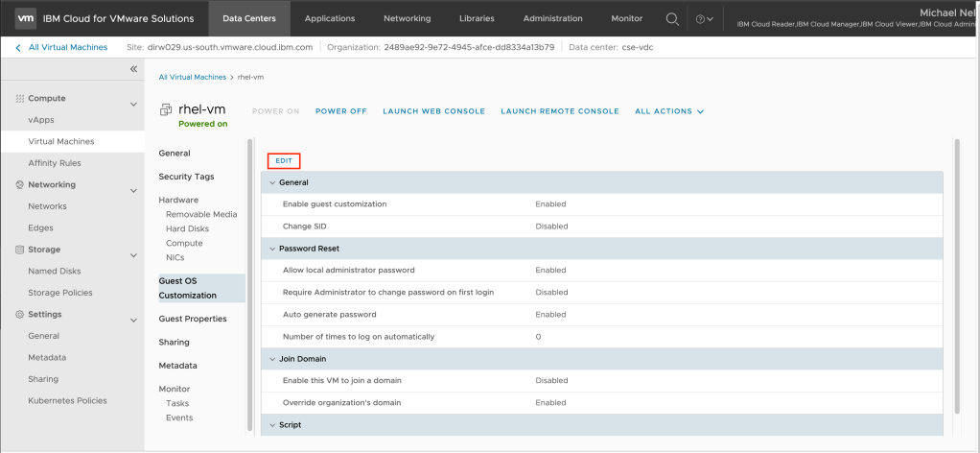Open the help question mark menu

(x=703, y=18)
